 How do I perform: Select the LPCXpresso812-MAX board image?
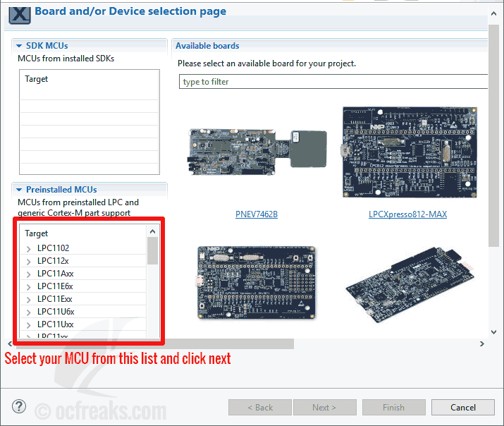pos(409,152)
